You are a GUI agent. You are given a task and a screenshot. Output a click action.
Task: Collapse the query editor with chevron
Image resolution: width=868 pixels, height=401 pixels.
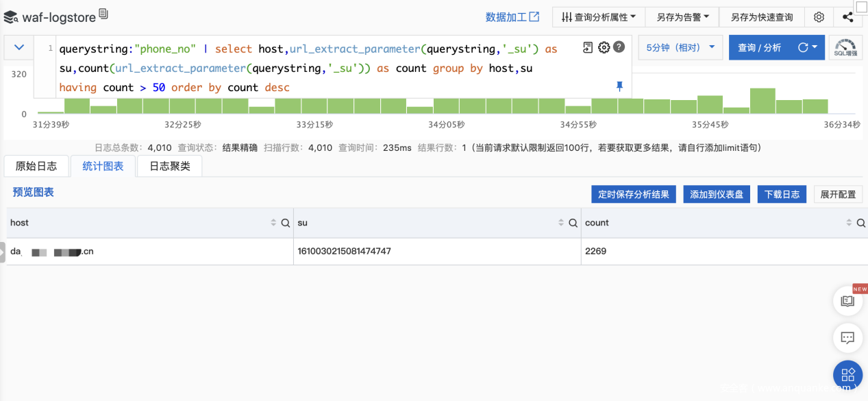click(x=19, y=47)
